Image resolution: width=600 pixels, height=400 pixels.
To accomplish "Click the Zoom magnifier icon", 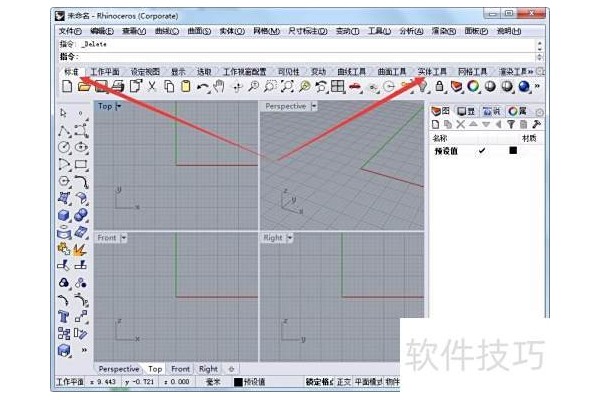I will [x=253, y=86].
